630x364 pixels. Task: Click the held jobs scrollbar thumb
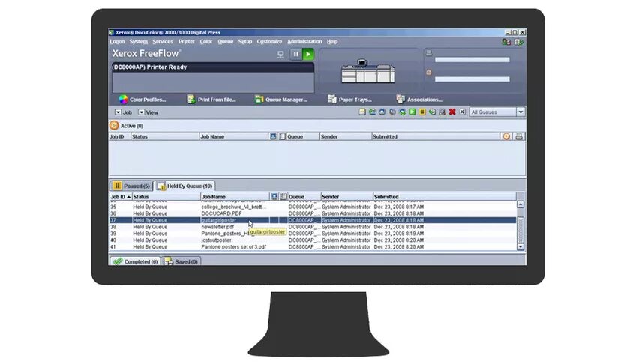520,230
